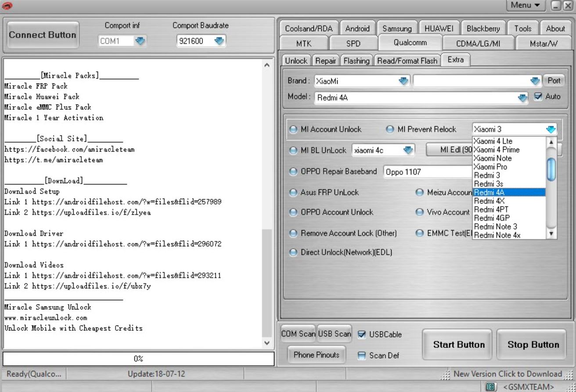Click the model list scrollbar down arrow
Image resolution: width=576 pixels, height=392 pixels.
pyautogui.click(x=552, y=234)
